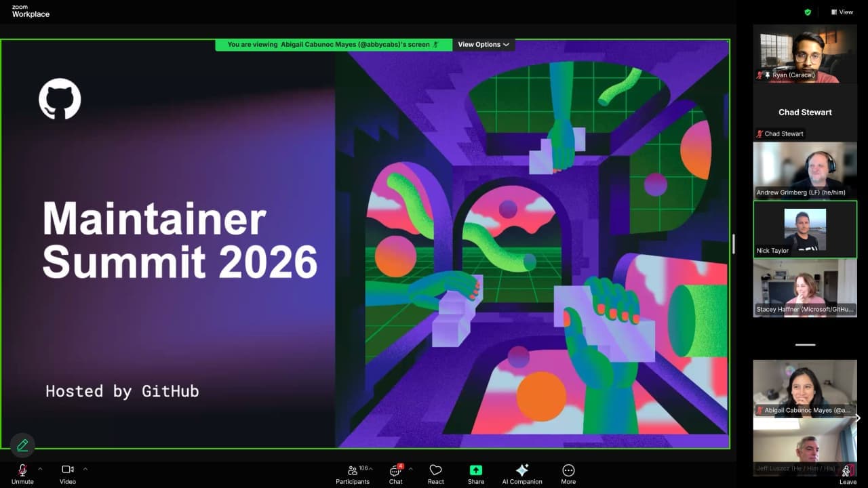Expand the audio options caret beside Unmute

point(40,468)
